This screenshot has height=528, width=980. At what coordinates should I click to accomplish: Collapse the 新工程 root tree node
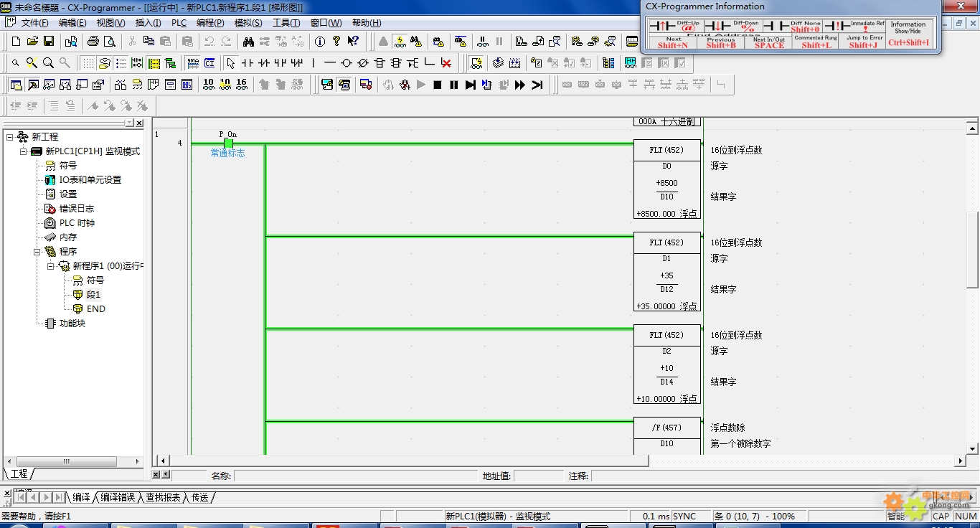tap(9, 137)
